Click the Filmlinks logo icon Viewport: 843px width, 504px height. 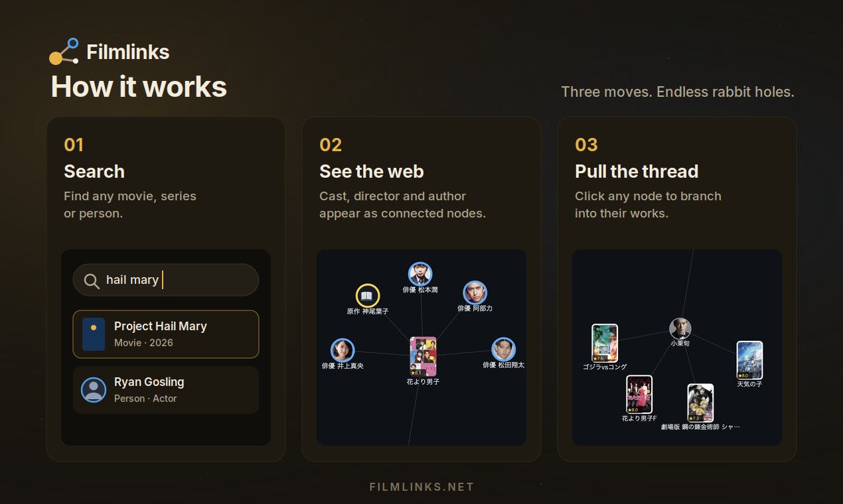[64, 52]
